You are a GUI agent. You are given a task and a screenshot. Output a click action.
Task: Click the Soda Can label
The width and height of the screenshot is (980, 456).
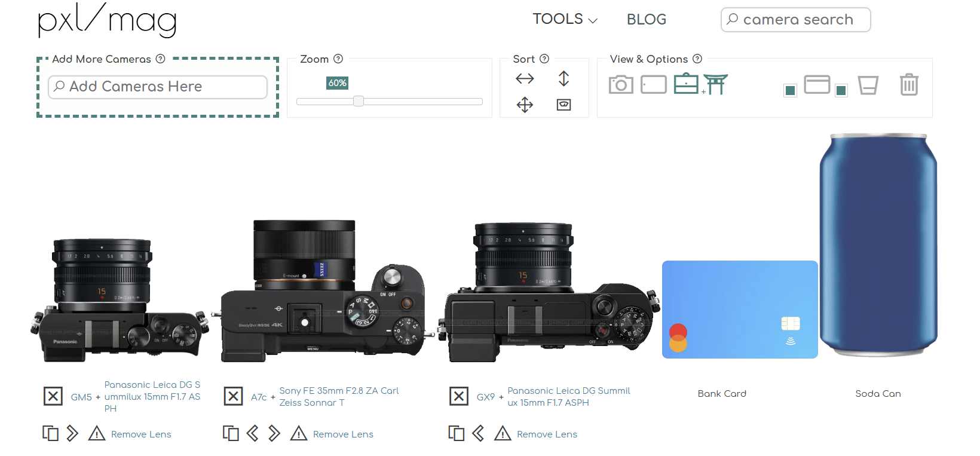click(x=878, y=394)
